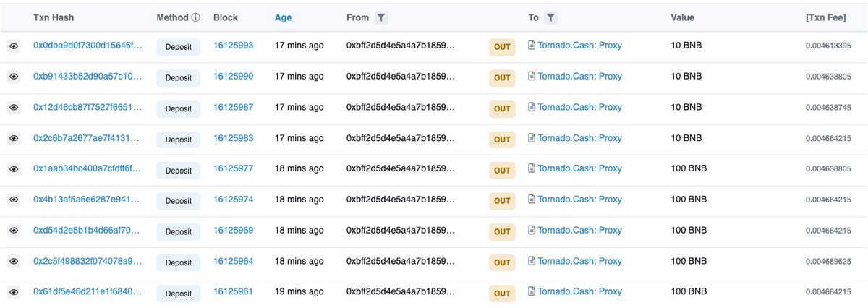The height and width of the screenshot is (308, 868).
Task: Preview transaction 0x0dba9d0f7300d15646f with eye icon
Action: [13, 46]
